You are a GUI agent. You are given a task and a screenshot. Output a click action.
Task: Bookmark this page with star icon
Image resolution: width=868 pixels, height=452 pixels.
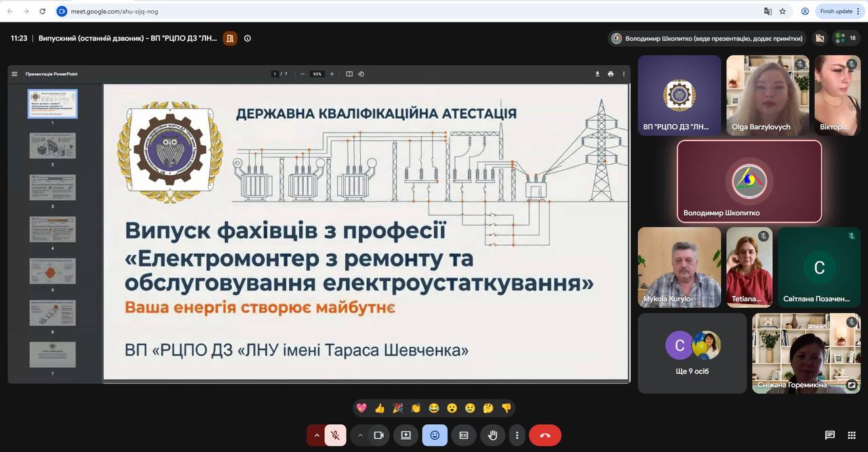[x=783, y=12]
